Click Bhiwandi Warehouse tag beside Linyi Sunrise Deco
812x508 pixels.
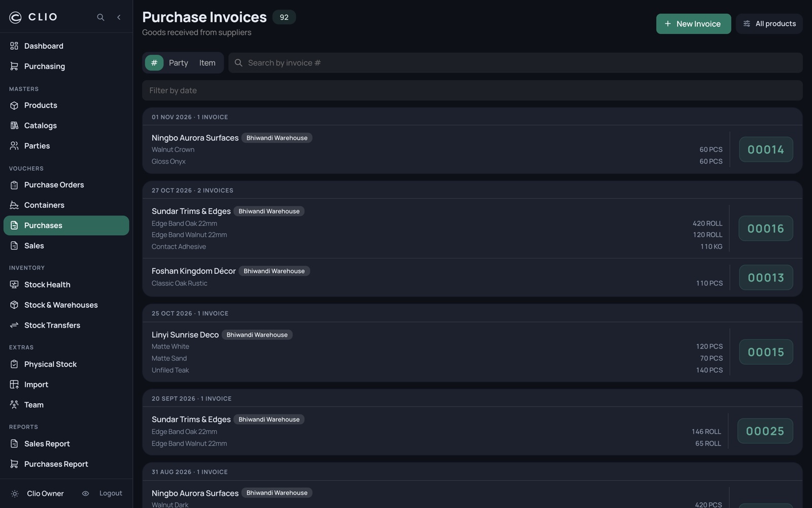click(x=257, y=335)
